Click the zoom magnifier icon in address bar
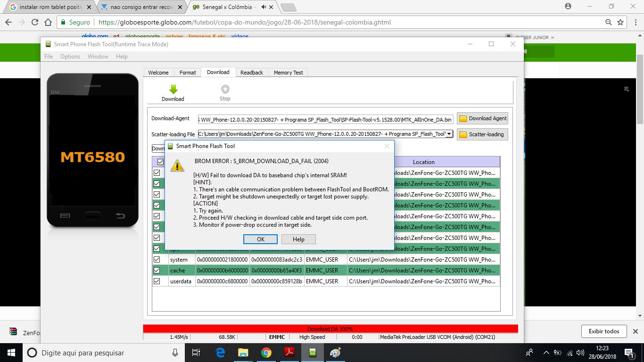This screenshot has width=644, height=362. pyautogui.click(x=608, y=22)
